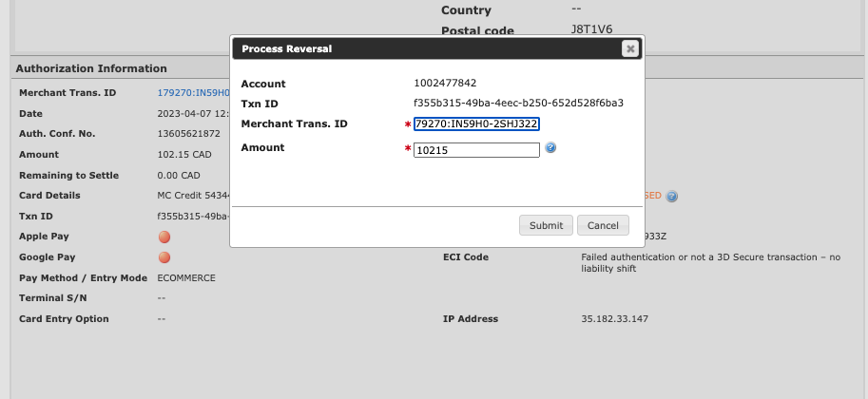
Task: Click the IP address 35.182.33.147
Action: tap(614, 319)
